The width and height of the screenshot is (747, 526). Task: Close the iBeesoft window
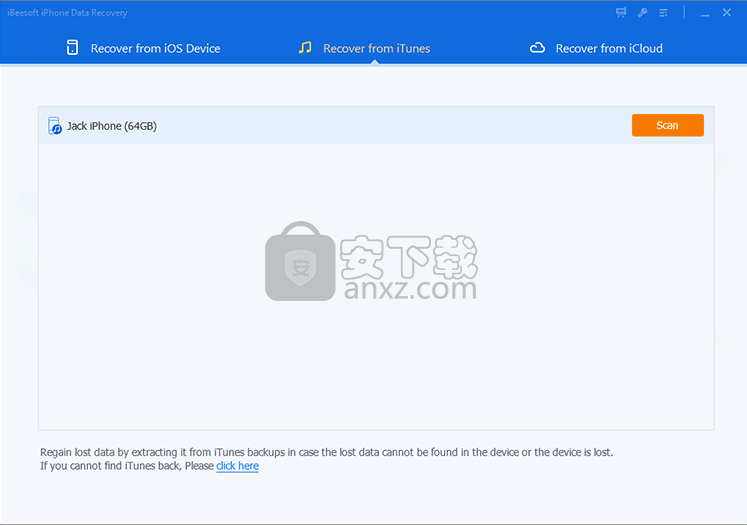pos(727,12)
